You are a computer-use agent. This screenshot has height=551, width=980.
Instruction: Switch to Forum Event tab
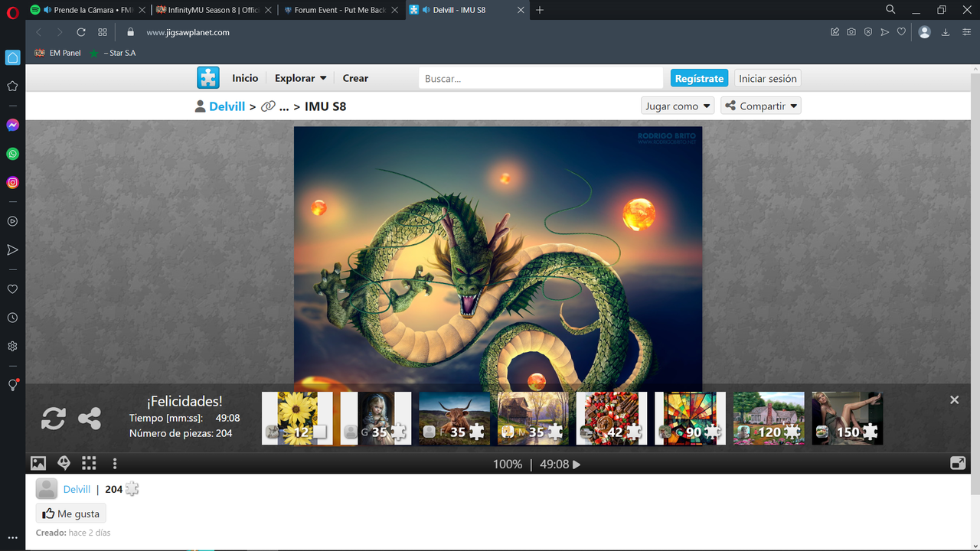coord(340,10)
